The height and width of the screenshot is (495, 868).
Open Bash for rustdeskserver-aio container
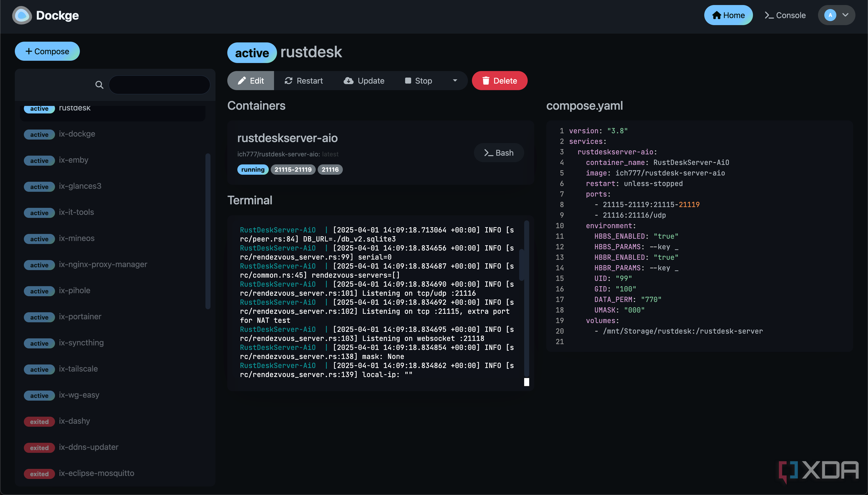(499, 153)
